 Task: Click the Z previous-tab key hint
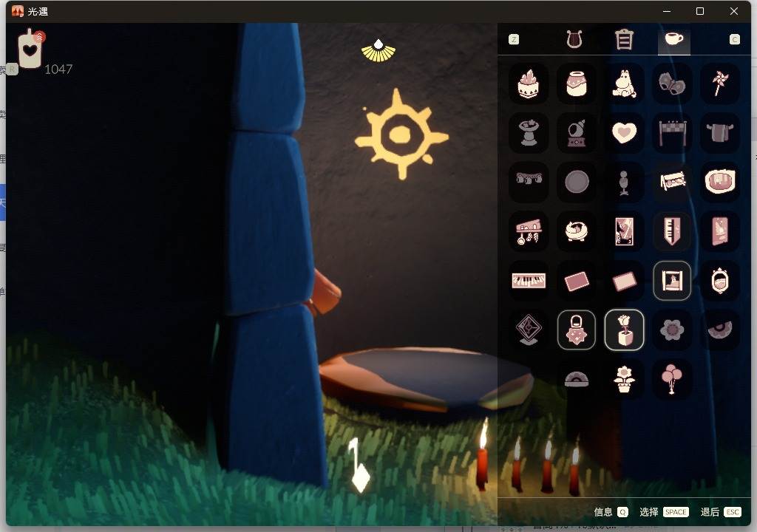coord(514,40)
